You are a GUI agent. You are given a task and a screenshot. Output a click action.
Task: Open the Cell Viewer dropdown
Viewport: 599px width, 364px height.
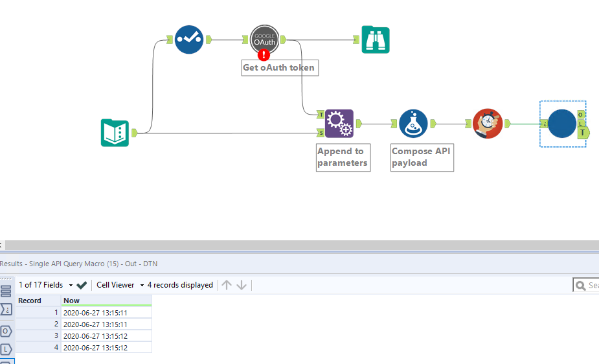click(x=120, y=285)
